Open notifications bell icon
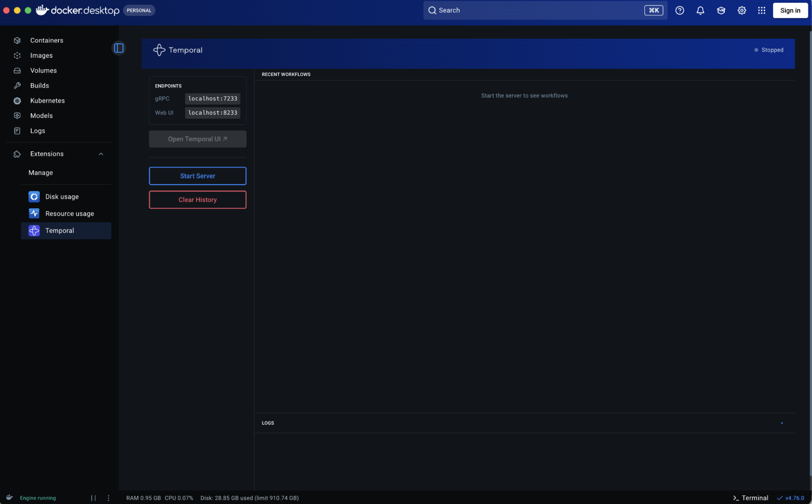The width and height of the screenshot is (812, 504). click(700, 10)
